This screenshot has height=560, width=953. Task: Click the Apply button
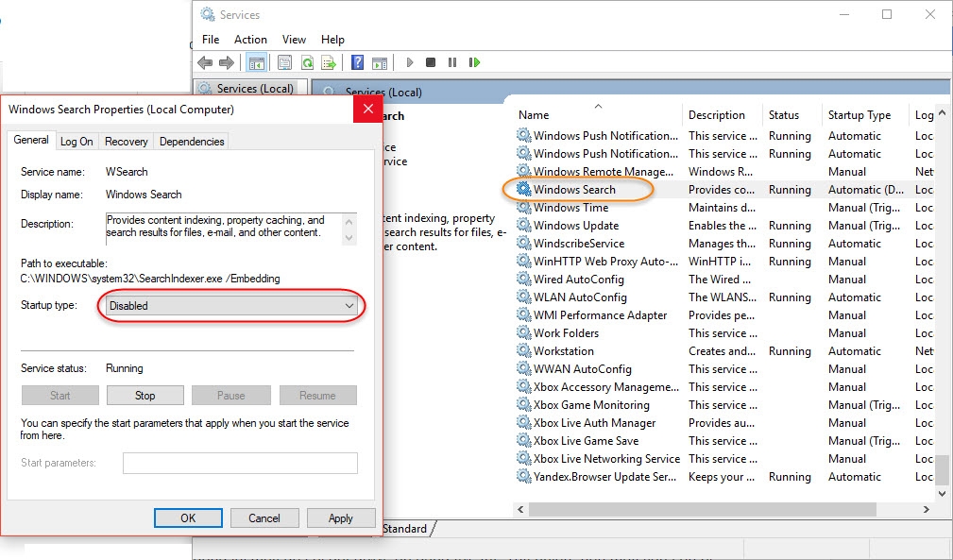click(340, 518)
